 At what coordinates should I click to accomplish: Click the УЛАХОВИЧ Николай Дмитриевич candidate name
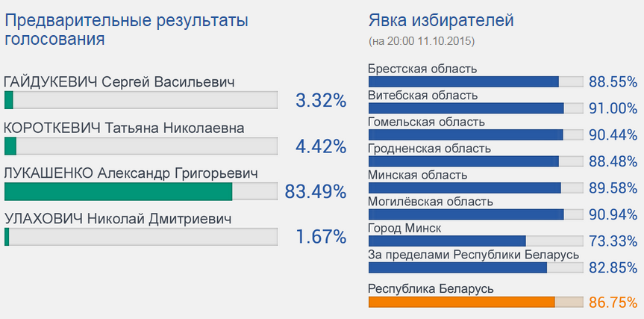[x=118, y=219]
